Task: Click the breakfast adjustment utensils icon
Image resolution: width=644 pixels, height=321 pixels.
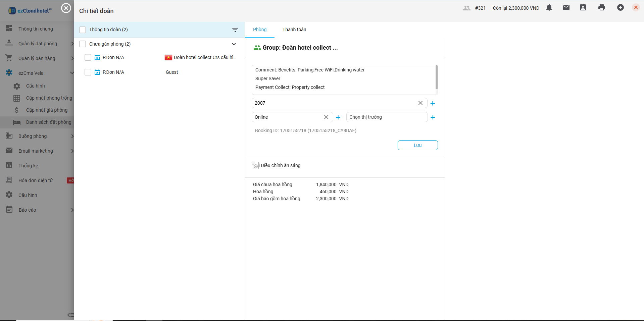Action: tap(255, 165)
